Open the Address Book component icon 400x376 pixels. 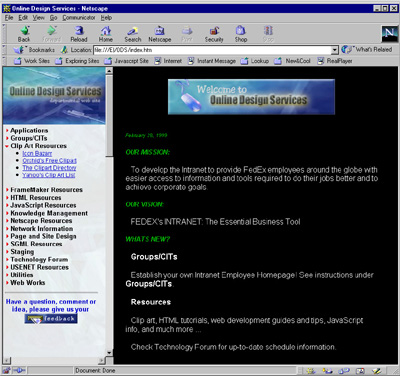(360, 371)
